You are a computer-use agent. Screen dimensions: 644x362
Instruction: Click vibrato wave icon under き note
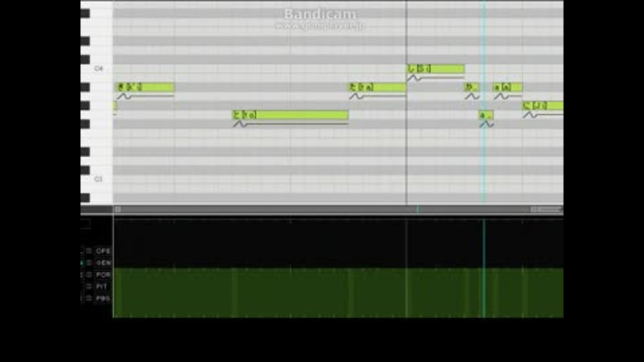pyautogui.click(x=124, y=97)
